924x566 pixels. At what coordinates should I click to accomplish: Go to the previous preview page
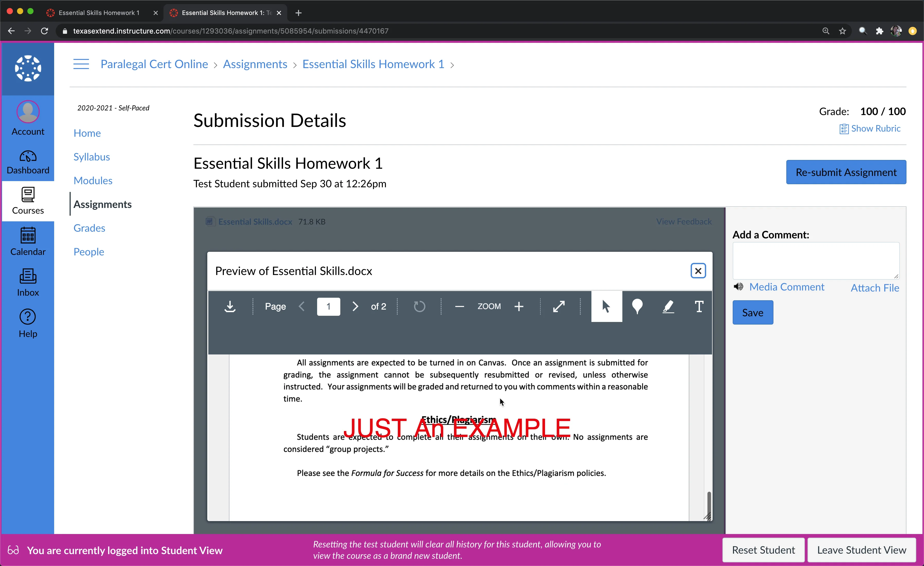302,306
